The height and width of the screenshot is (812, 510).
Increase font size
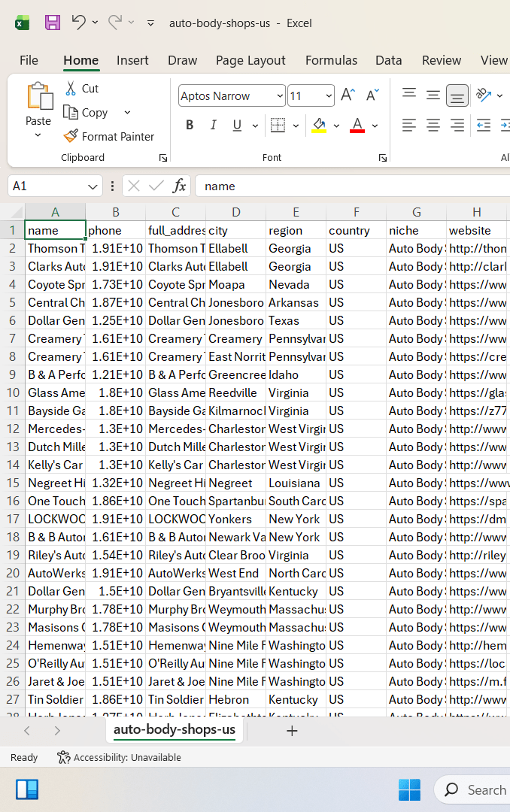348,95
